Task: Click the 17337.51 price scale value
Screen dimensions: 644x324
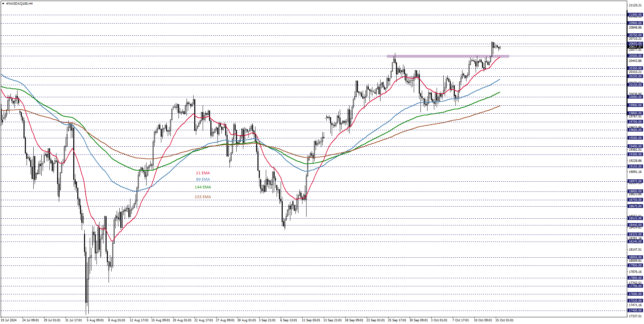Action: [635, 316]
